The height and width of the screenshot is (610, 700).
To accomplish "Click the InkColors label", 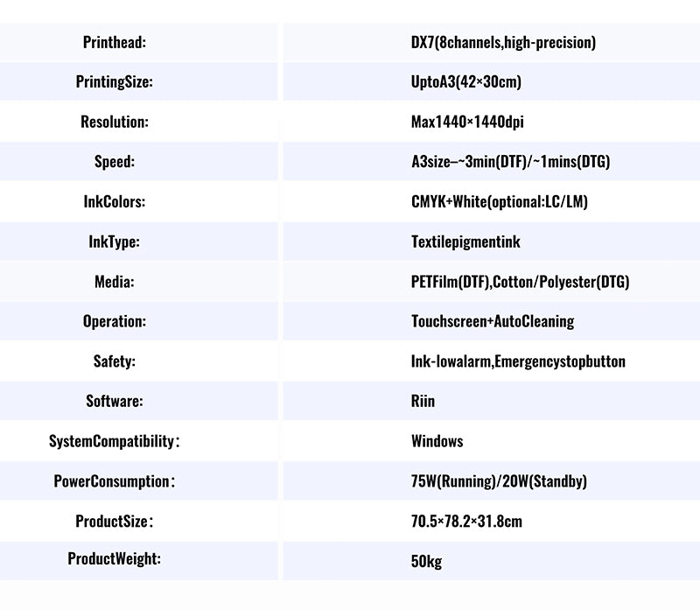I will (x=114, y=202).
